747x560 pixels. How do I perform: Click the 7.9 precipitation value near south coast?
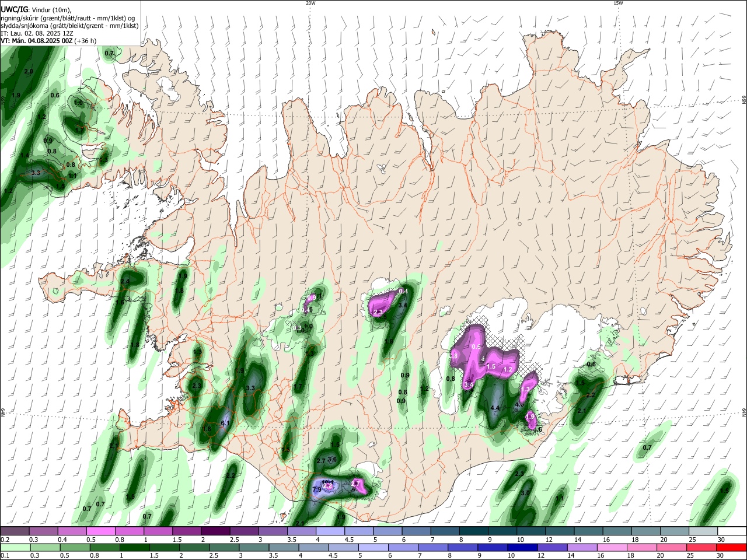317,490
